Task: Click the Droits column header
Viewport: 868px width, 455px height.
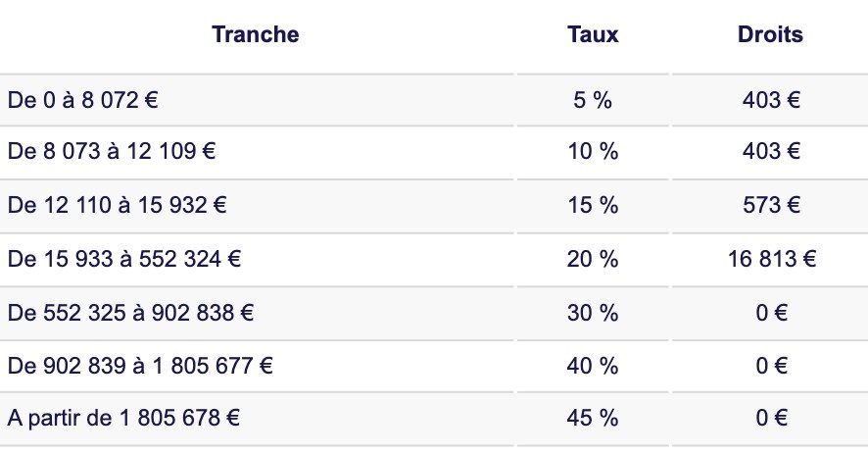Action: (x=769, y=34)
